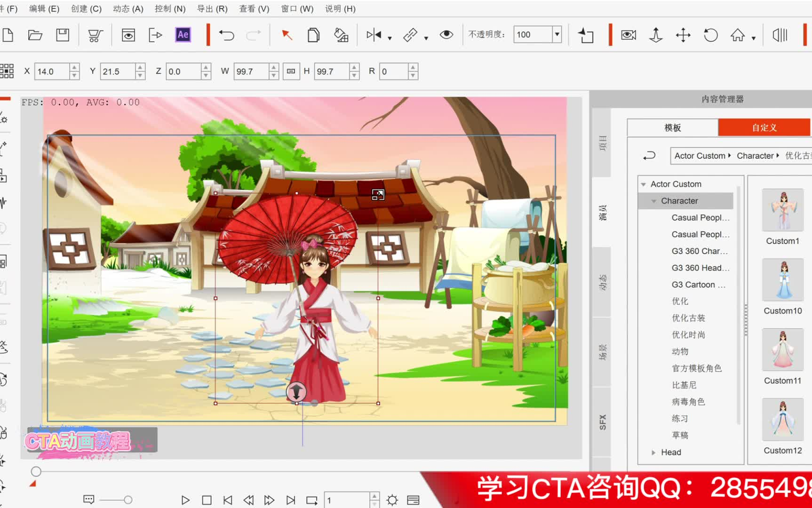Click the paint bucket scene color icon
Image resolution: width=812 pixels, height=508 pixels.
click(x=342, y=35)
